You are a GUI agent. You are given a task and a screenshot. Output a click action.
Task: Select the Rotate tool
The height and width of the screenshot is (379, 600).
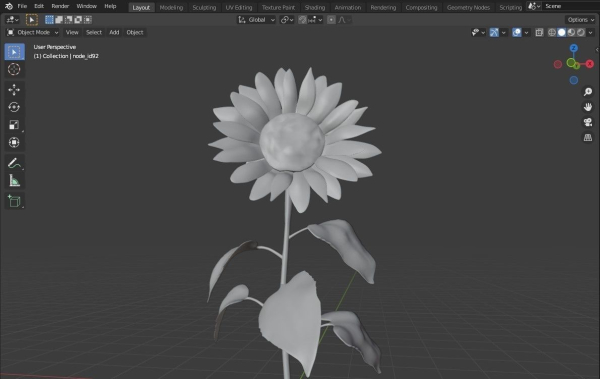click(14, 107)
